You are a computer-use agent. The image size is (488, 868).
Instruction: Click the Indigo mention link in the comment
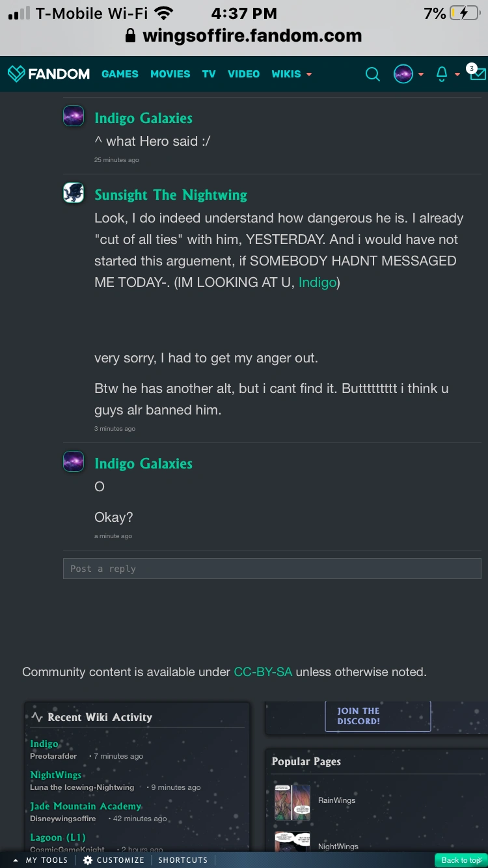[318, 282]
